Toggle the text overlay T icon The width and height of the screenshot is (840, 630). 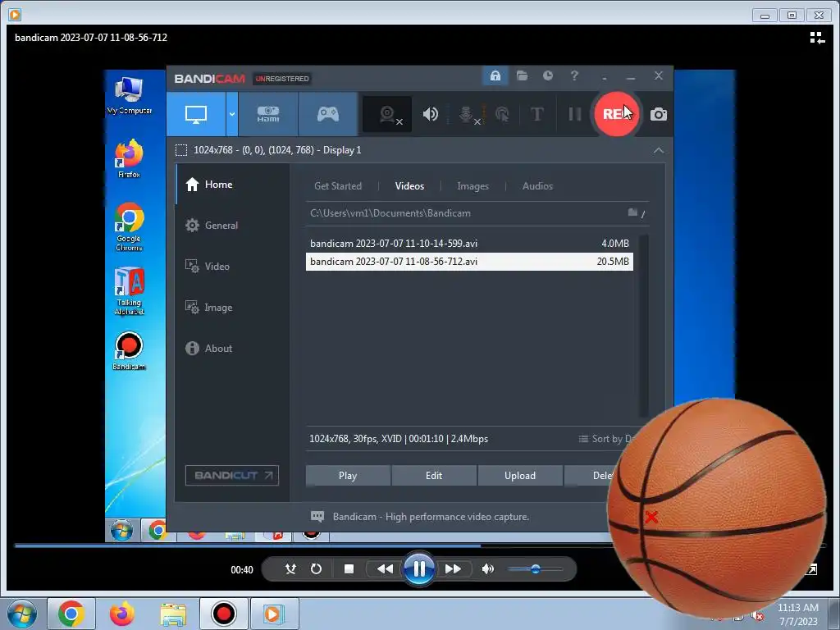[x=536, y=114]
